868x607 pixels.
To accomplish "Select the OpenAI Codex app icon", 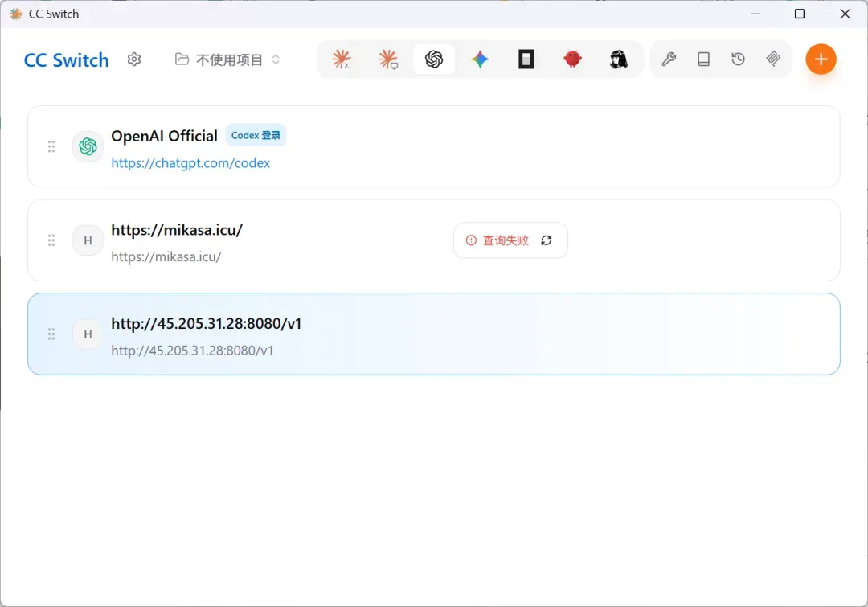I will [434, 59].
